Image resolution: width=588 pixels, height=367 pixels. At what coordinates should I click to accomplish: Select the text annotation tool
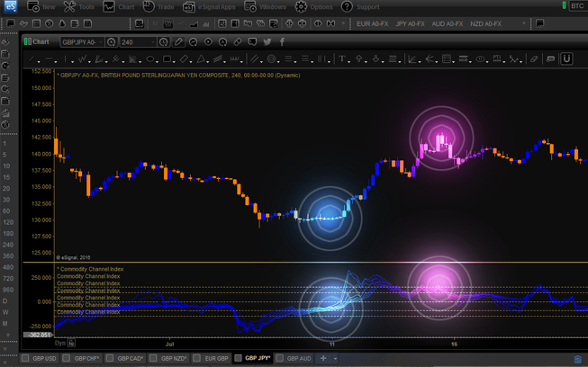pos(341,58)
